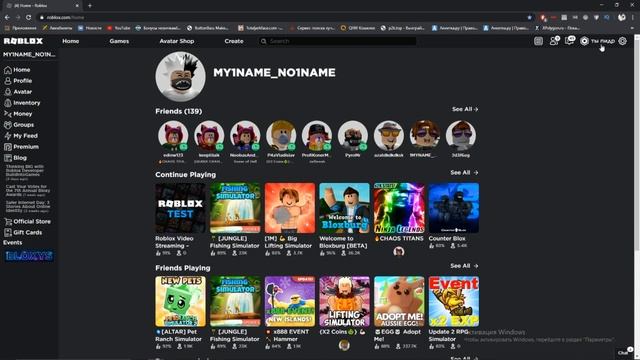Open the friend requests icon in the navbar
The width and height of the screenshot is (640, 360).
point(554,41)
